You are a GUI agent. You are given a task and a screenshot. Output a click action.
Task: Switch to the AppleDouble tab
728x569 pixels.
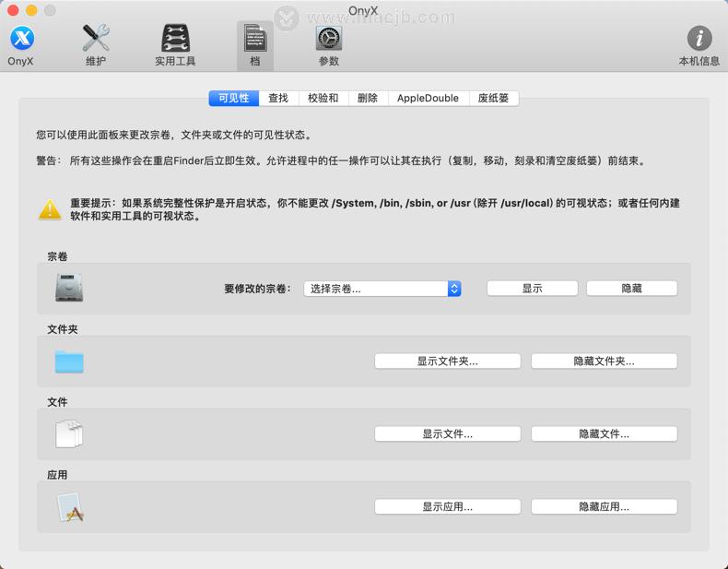click(x=428, y=98)
